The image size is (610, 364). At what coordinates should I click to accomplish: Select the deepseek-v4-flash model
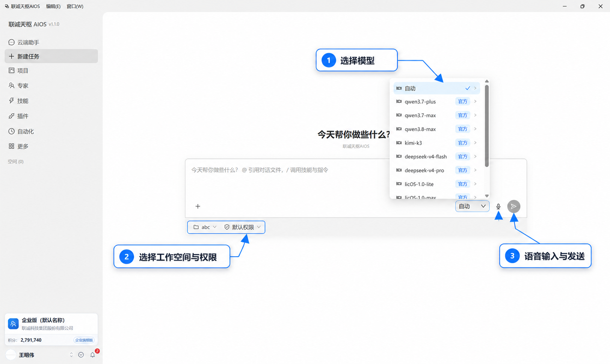tap(436, 156)
